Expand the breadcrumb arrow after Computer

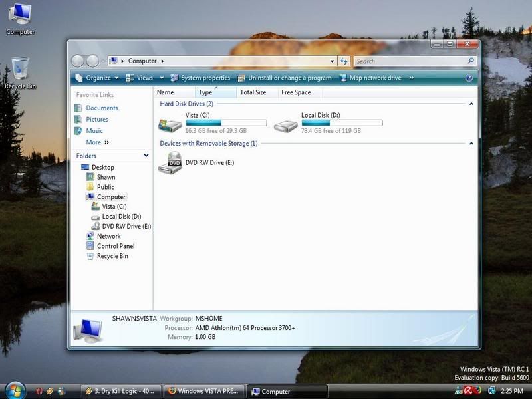(162, 61)
